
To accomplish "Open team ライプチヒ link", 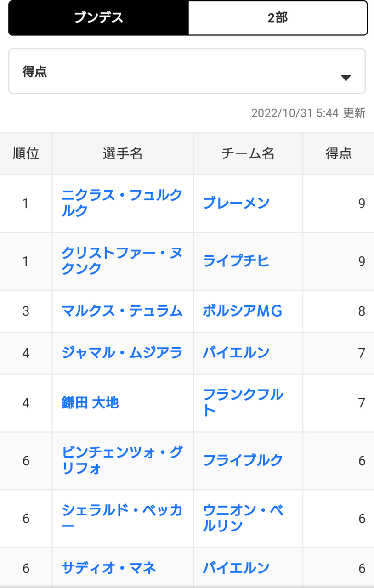I will coord(236,261).
